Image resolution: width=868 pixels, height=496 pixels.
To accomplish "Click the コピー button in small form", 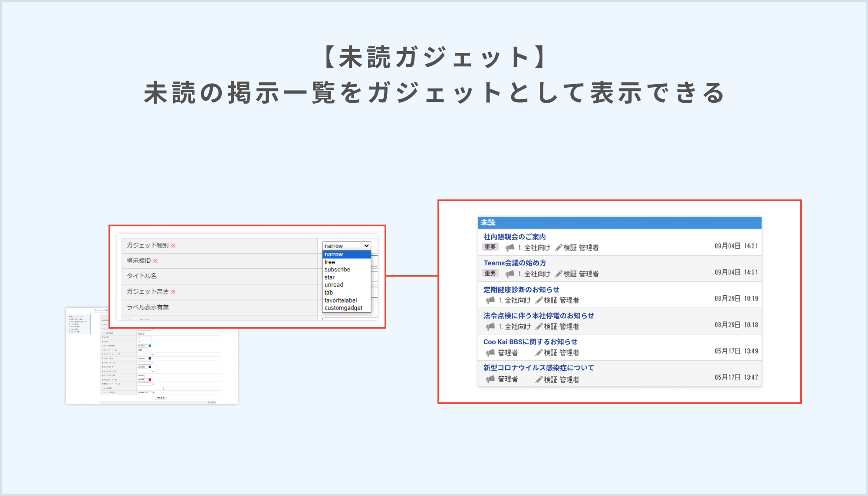I will tap(212, 402).
